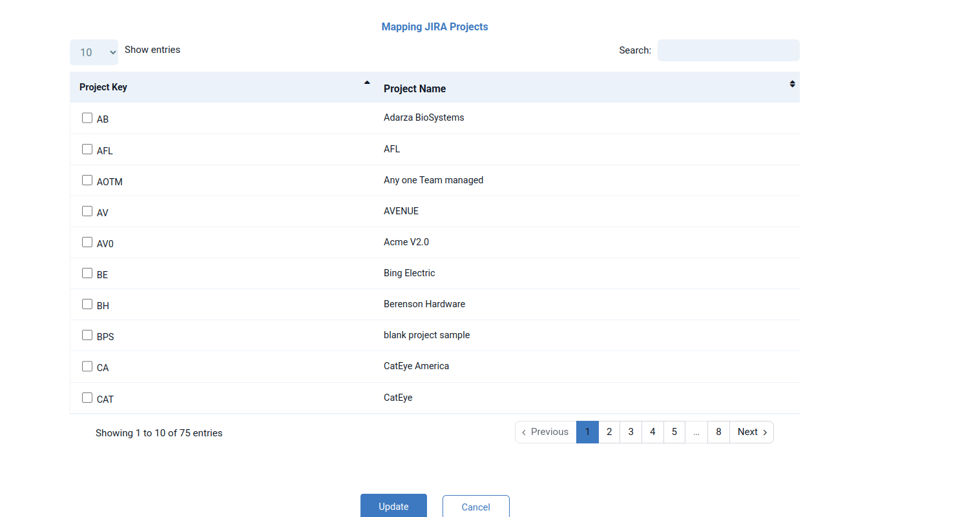The width and height of the screenshot is (980, 517).
Task: Toggle the BPS project checkbox
Action: (x=87, y=335)
